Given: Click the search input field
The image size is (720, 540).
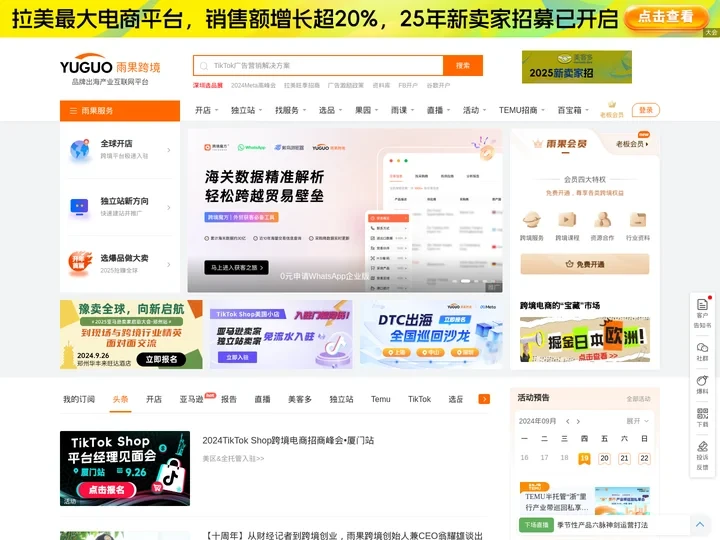Looking at the screenshot, I should tap(318, 66).
